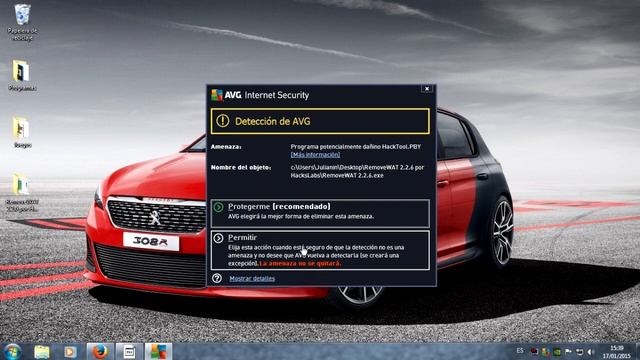Open the Action Center flag icon
Viewport: 640px width, 360px height.
568,351
